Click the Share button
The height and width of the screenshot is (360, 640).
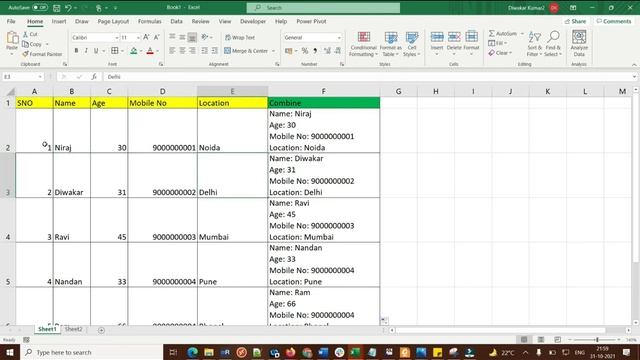tap(575, 21)
